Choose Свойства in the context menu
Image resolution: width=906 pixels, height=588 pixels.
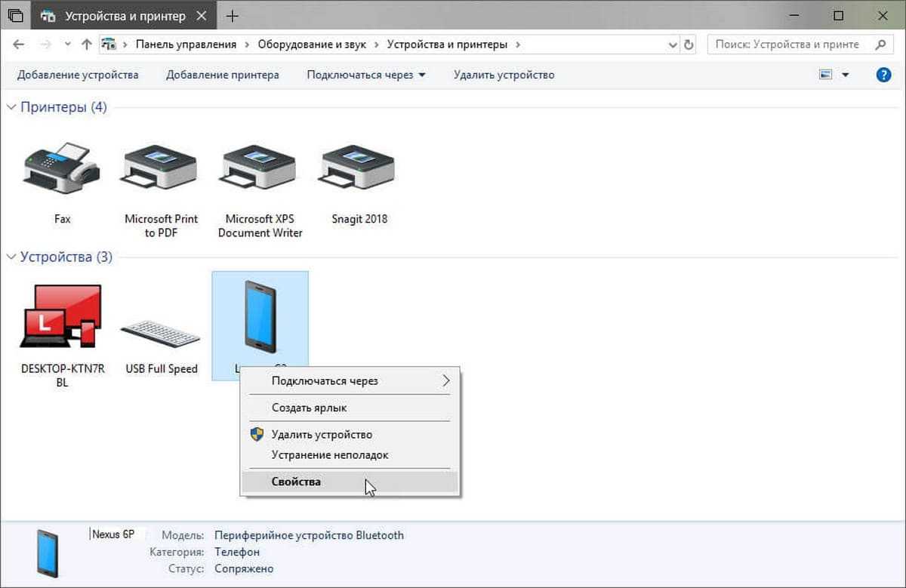(x=296, y=482)
